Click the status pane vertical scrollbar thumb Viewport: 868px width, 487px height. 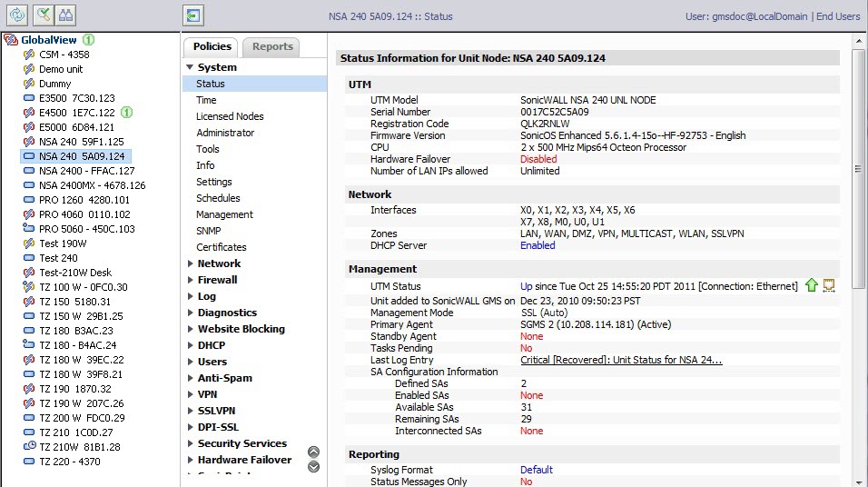tap(858, 169)
